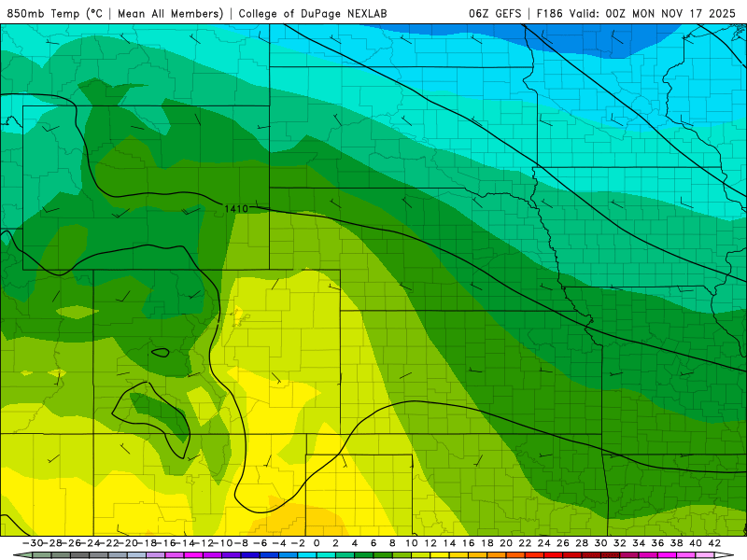
Task: Click the '16' value on the color scale
Action: [469, 543]
